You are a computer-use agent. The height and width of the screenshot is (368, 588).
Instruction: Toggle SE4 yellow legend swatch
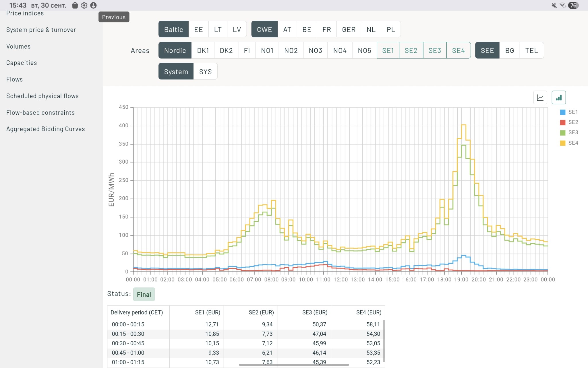pyautogui.click(x=562, y=143)
